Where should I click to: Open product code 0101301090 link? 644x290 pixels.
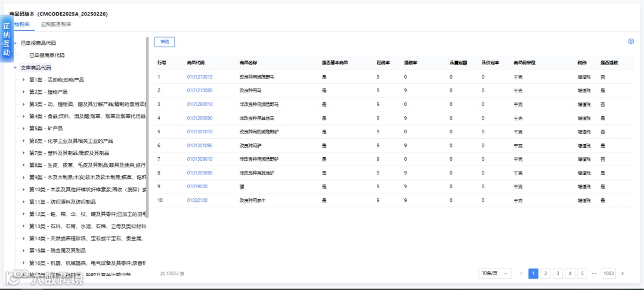point(200,146)
